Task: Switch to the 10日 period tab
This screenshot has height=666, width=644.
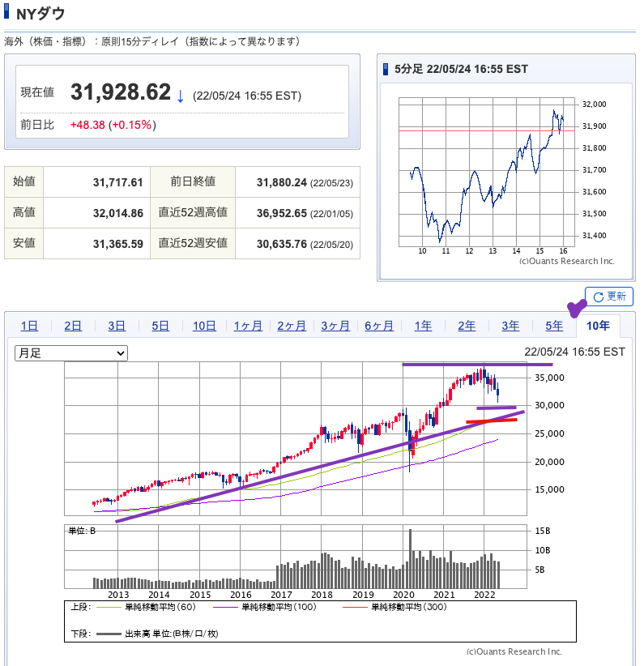Action: coord(204,326)
